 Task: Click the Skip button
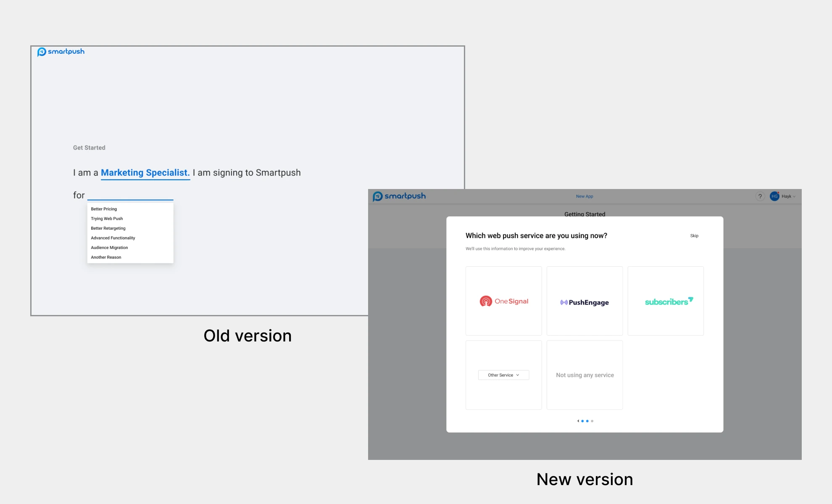[x=694, y=236]
